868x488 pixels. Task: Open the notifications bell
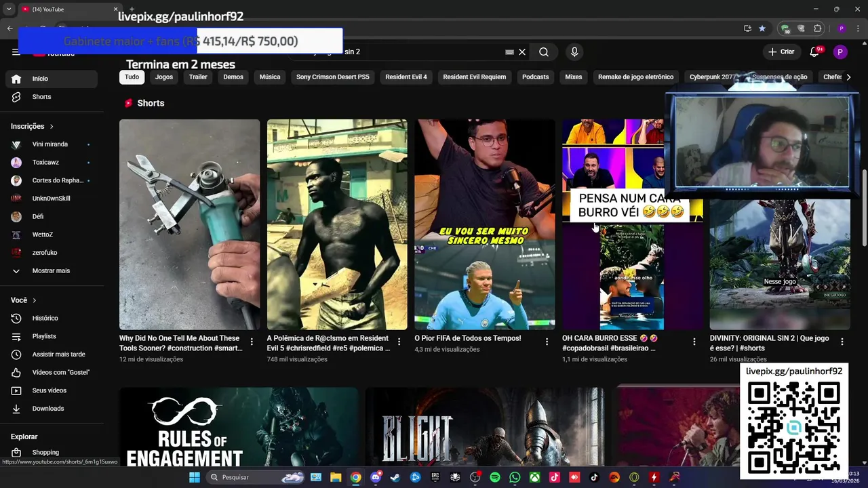tap(815, 52)
